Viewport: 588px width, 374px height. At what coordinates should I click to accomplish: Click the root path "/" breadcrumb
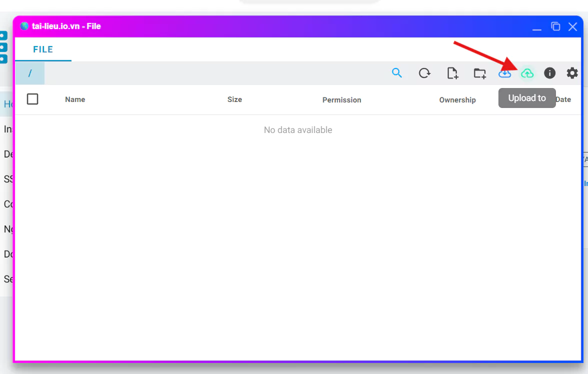[30, 73]
